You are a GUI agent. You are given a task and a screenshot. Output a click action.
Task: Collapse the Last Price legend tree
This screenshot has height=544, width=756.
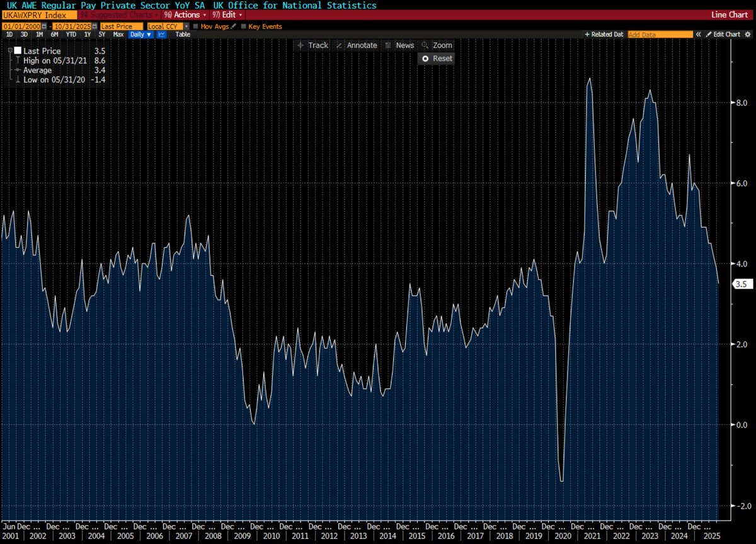9,50
